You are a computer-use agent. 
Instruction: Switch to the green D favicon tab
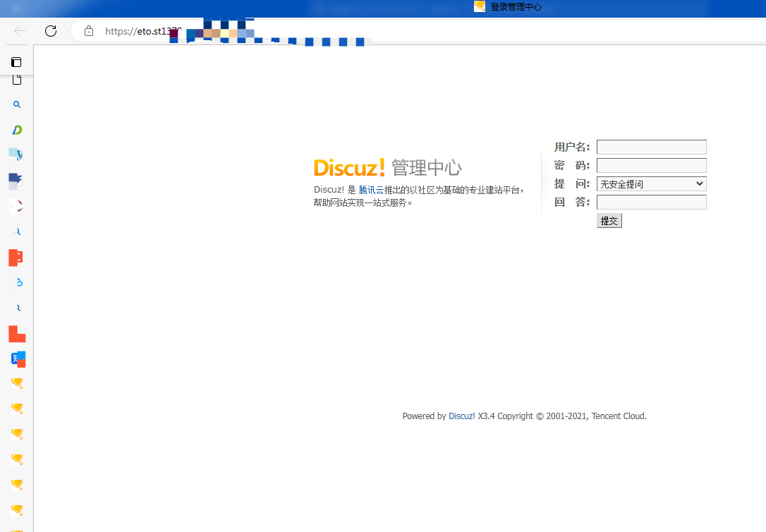point(17,130)
